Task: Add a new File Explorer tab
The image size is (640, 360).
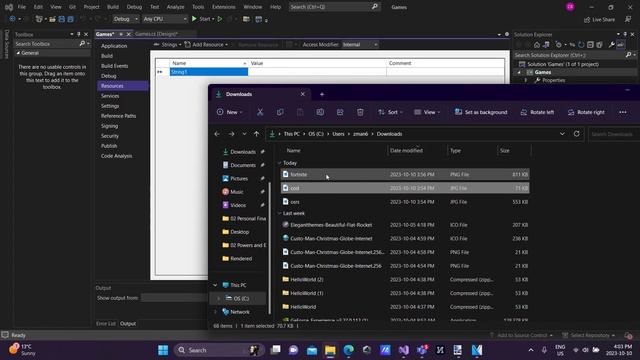Action: pos(322,94)
